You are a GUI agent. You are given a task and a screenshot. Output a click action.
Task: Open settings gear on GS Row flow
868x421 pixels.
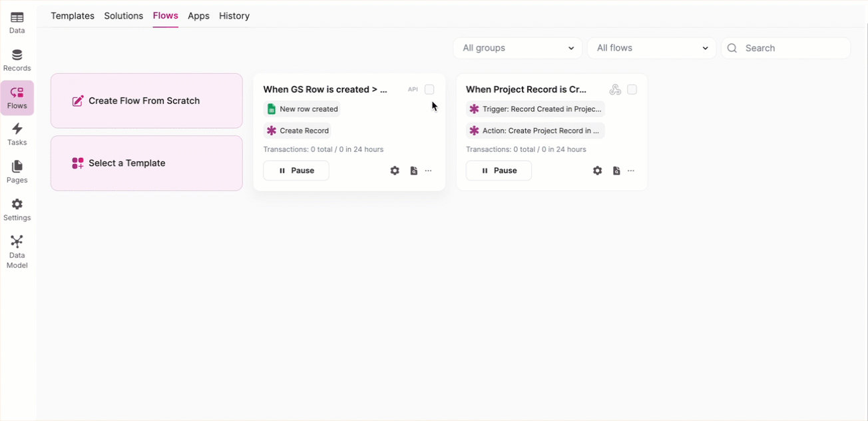coord(395,171)
